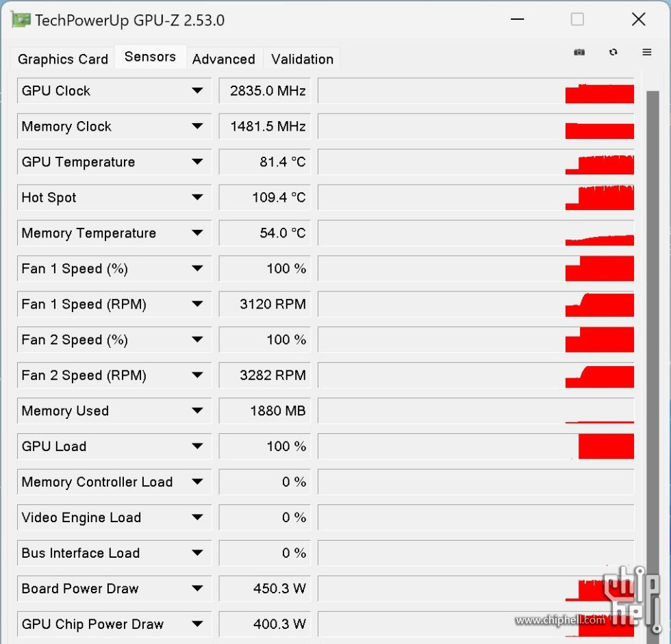The height and width of the screenshot is (644, 671).
Task: Open the Advanced tab
Action: (224, 59)
